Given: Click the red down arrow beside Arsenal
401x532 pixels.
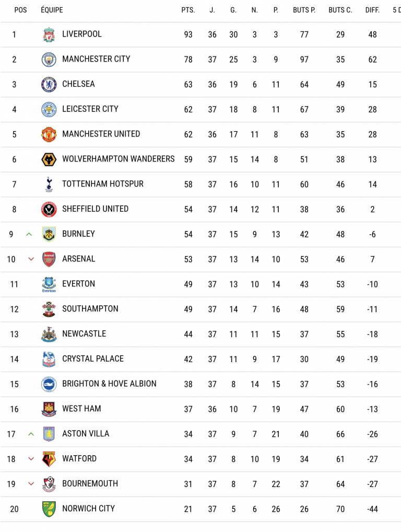Looking at the screenshot, I should point(30,259).
